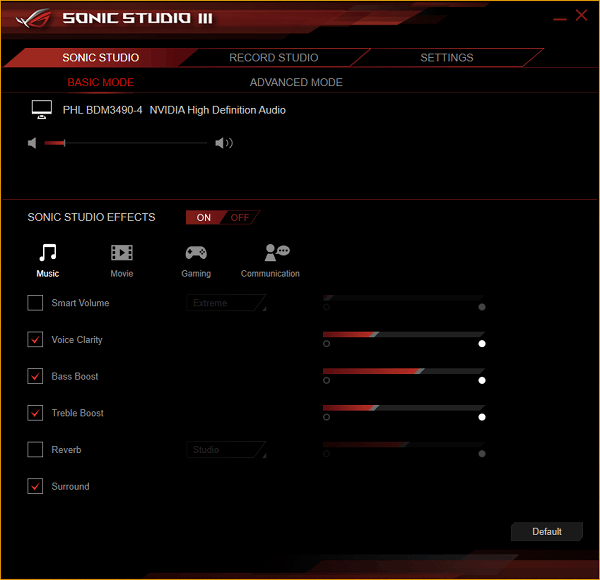This screenshot has width=600, height=580.
Task: Switch to the RECORD STUDIO tab
Action: pos(274,57)
